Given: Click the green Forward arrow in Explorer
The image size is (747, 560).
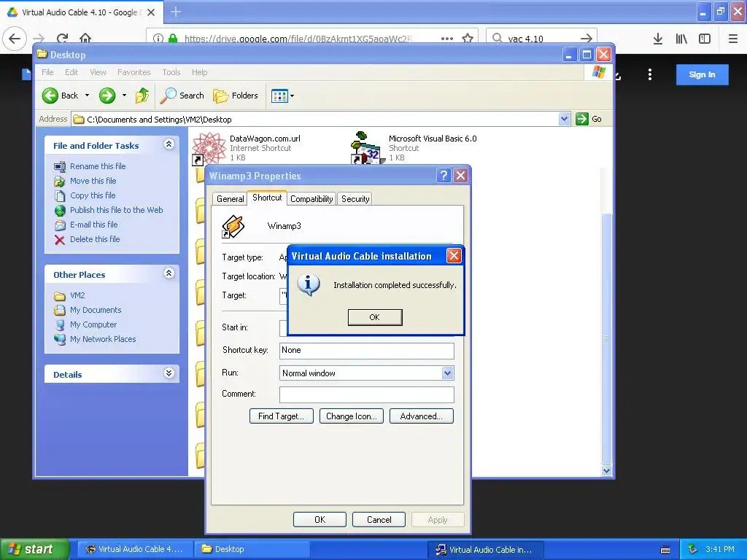Looking at the screenshot, I should tap(107, 96).
